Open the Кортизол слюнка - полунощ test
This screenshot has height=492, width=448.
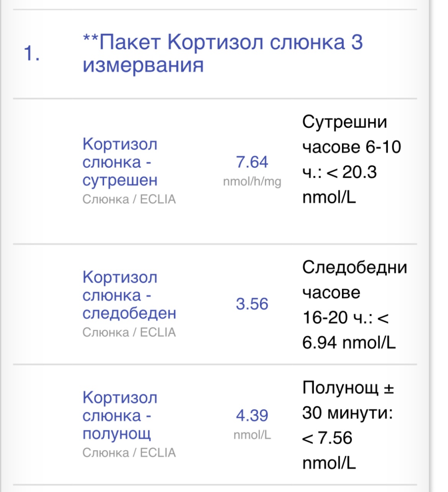(x=120, y=415)
